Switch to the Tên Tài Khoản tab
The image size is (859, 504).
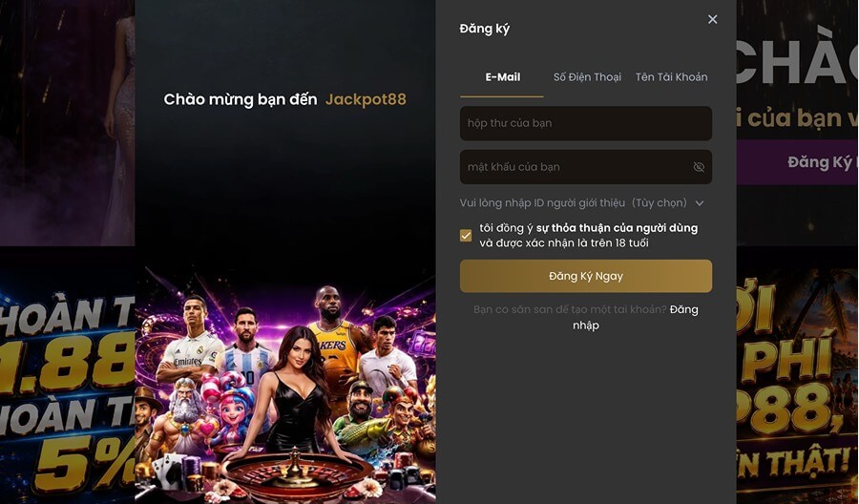(x=671, y=77)
